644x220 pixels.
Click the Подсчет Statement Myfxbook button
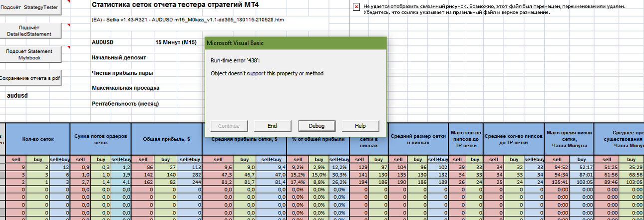pyautogui.click(x=30, y=54)
